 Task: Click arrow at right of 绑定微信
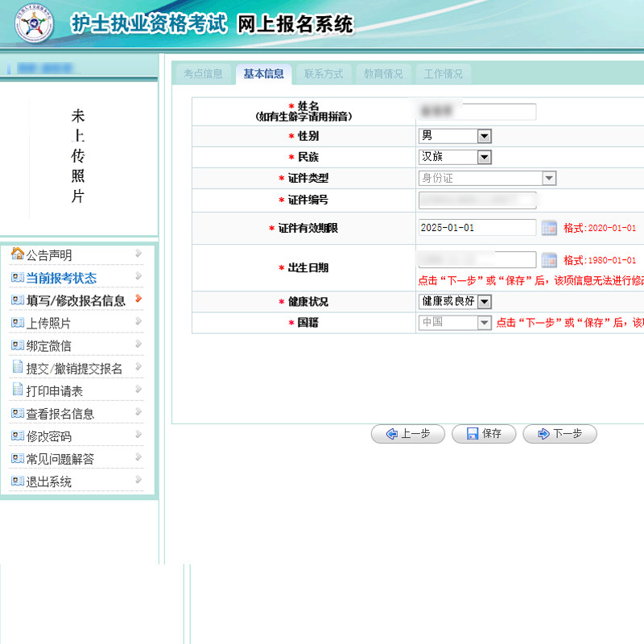pos(138,344)
